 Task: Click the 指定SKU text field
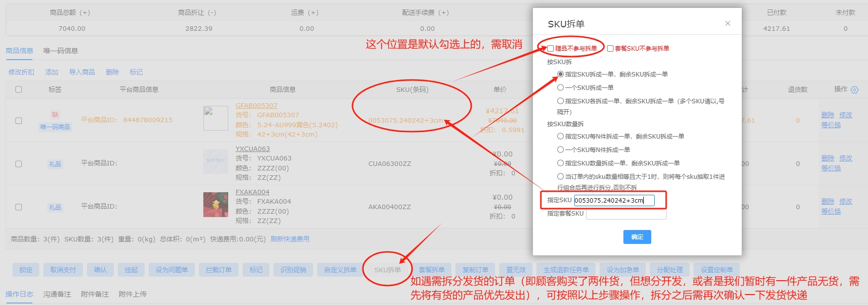[614, 200]
